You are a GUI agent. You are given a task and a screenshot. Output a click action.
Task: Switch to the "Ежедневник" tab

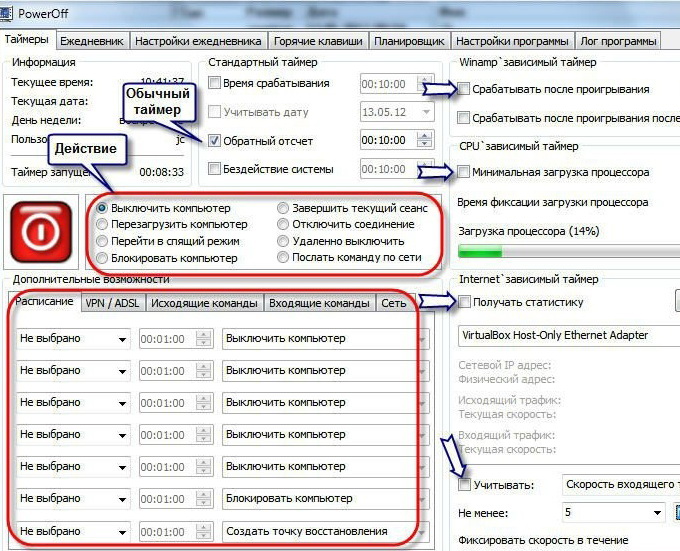point(92,41)
